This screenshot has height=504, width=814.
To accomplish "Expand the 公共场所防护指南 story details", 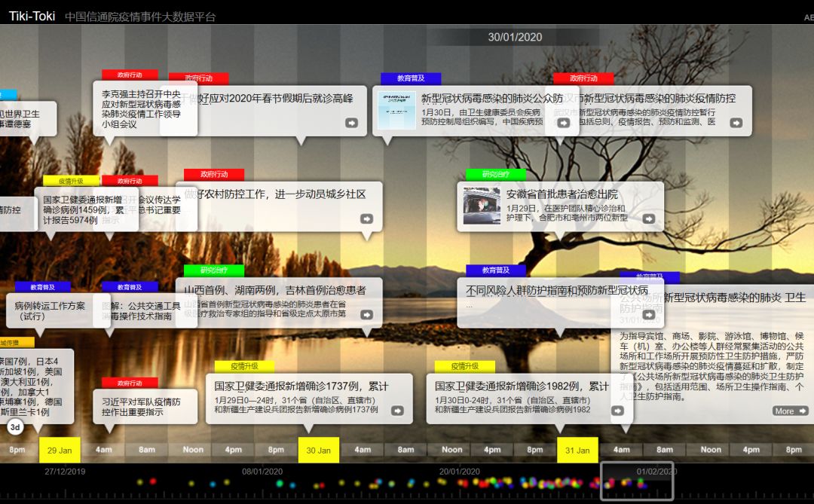I will pos(649,315).
